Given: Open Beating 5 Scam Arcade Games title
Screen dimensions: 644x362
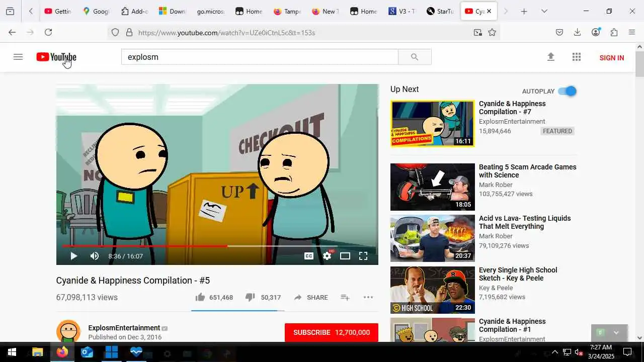Looking at the screenshot, I should [528, 171].
